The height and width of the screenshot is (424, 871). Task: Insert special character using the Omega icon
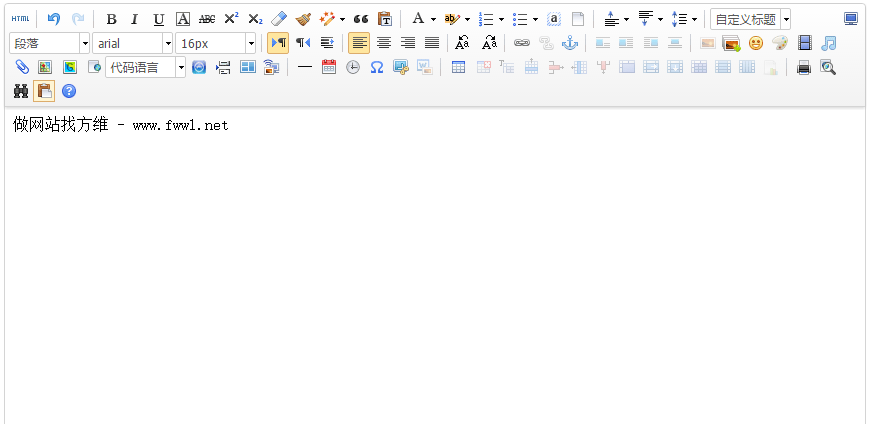coord(377,67)
